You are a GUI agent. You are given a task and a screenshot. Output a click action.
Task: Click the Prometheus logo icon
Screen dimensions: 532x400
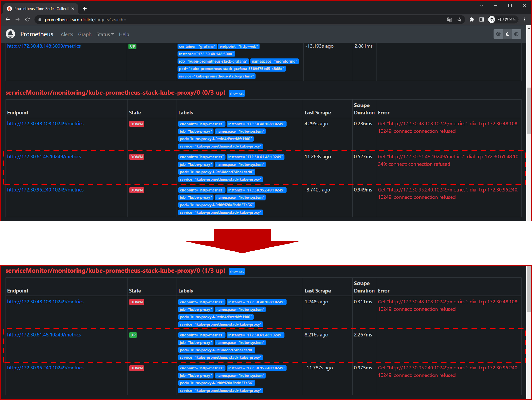tap(10, 34)
